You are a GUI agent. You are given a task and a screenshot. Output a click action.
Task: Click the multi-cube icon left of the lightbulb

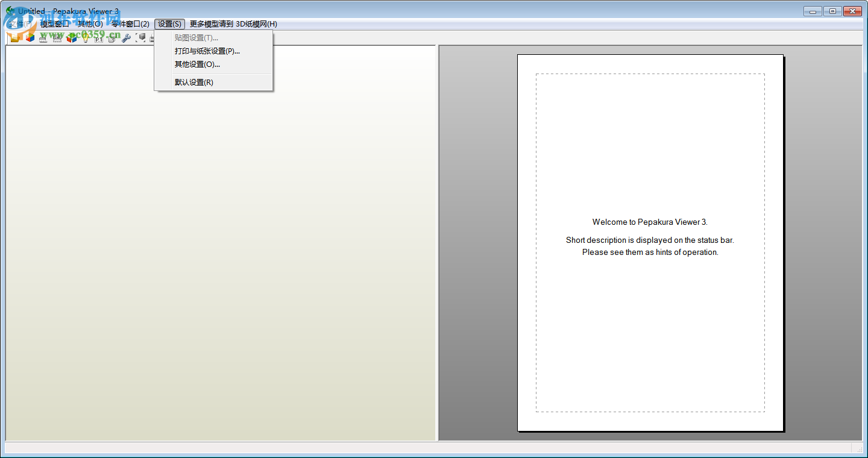click(72, 38)
